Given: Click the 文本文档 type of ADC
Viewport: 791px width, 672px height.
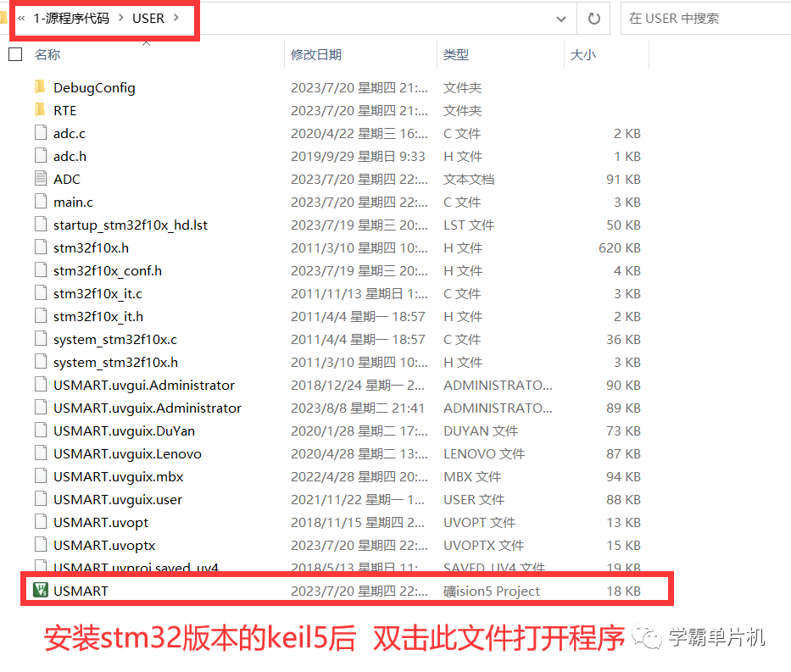Looking at the screenshot, I should (x=469, y=180).
